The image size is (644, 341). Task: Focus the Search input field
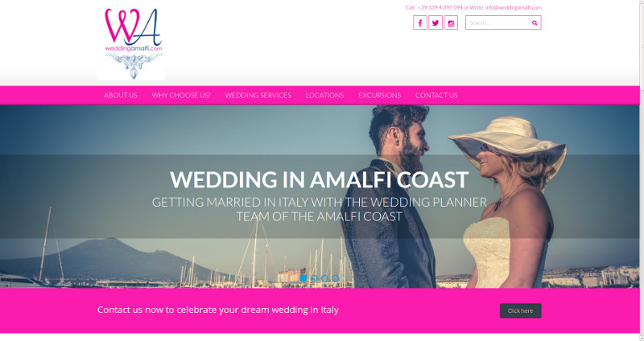pyautogui.click(x=497, y=23)
